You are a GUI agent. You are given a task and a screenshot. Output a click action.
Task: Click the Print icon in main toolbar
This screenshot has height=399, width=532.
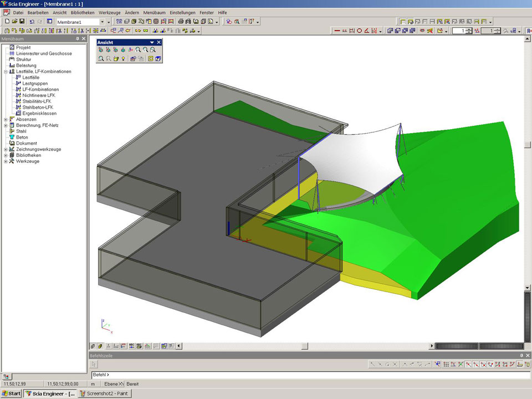(181, 22)
